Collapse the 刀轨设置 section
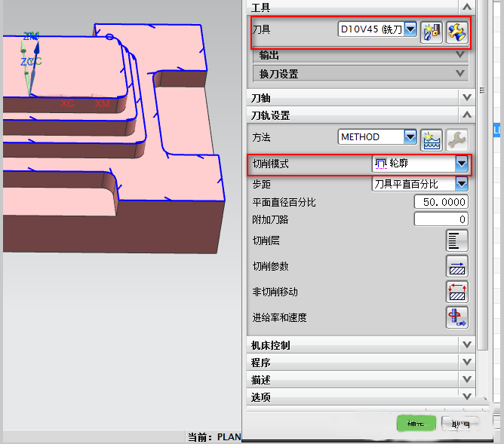Viewport: 504px width, 444px height. (x=466, y=115)
